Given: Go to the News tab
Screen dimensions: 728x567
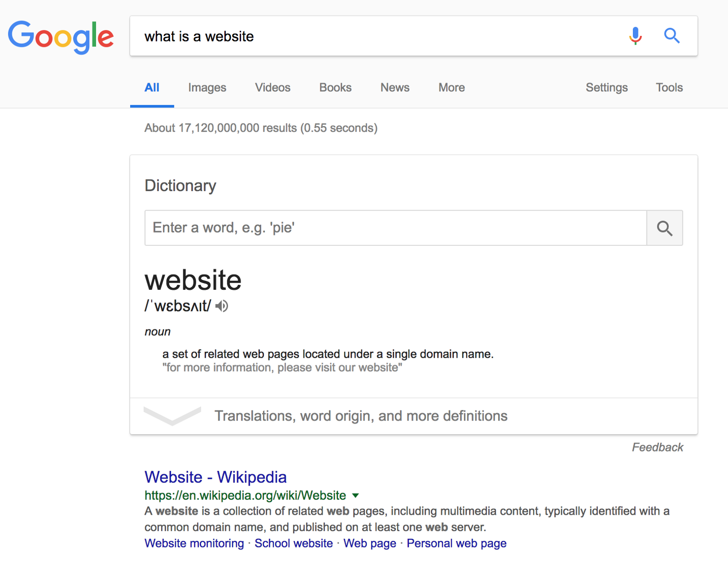Looking at the screenshot, I should tap(395, 87).
